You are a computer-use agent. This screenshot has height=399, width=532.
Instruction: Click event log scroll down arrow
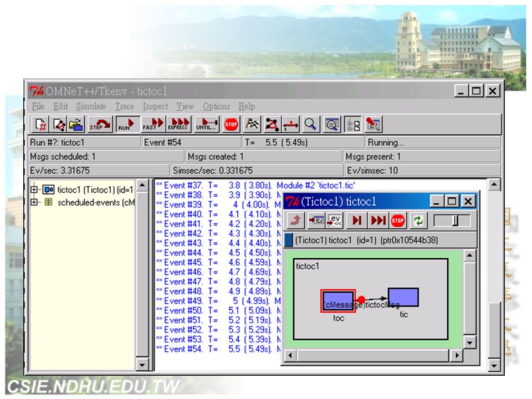click(494, 365)
